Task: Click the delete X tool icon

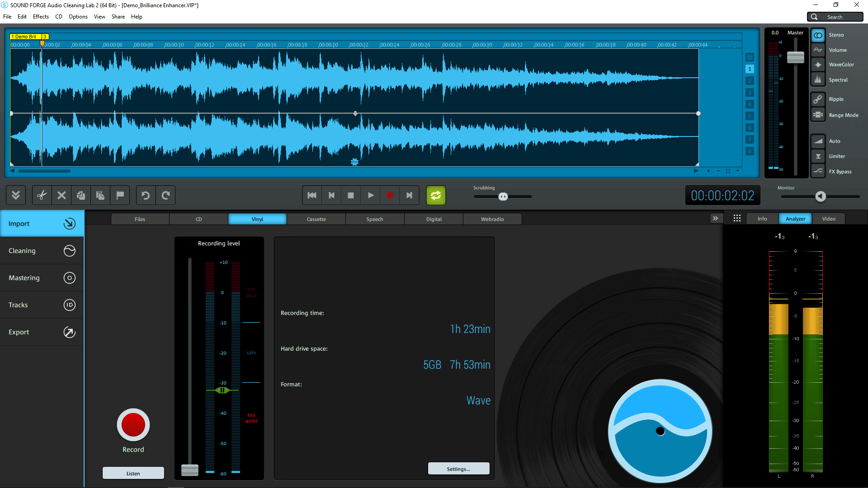Action: coord(61,195)
